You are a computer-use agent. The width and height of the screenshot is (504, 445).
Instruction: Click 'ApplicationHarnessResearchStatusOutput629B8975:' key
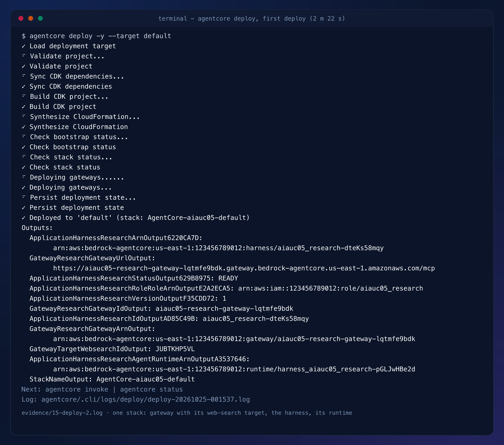tap(122, 278)
